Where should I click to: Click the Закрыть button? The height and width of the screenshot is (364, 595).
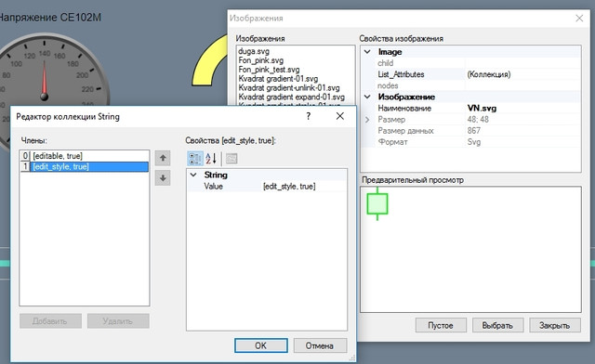tap(555, 325)
